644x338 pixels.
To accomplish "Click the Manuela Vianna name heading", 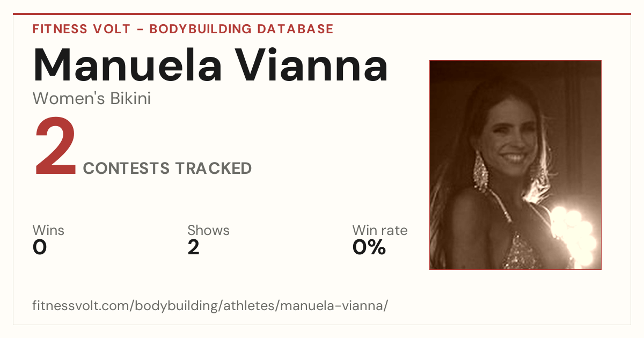I will point(210,65).
